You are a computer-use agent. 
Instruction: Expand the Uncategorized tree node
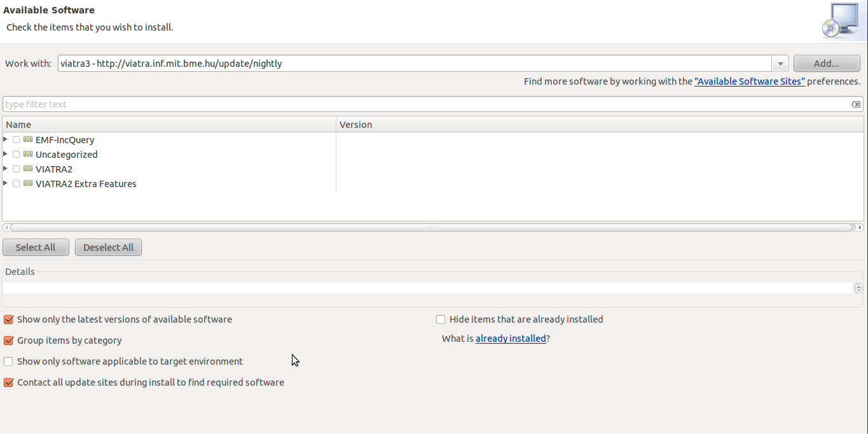tap(6, 154)
